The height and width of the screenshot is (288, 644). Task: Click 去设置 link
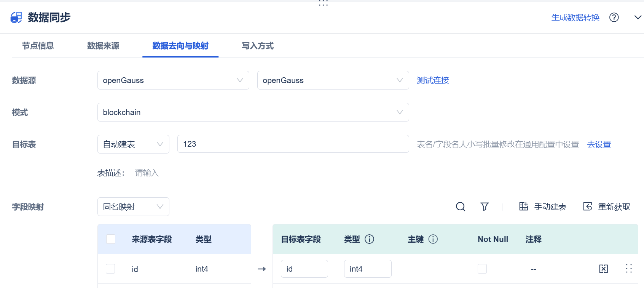click(x=599, y=144)
